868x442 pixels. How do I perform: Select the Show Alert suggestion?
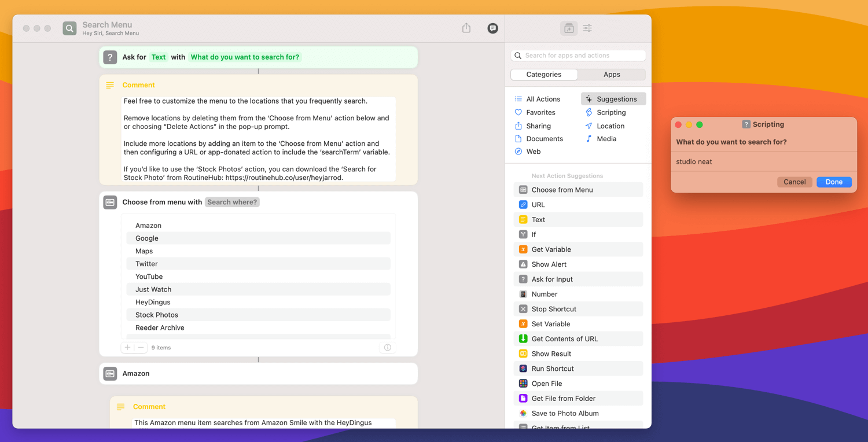tap(578, 264)
